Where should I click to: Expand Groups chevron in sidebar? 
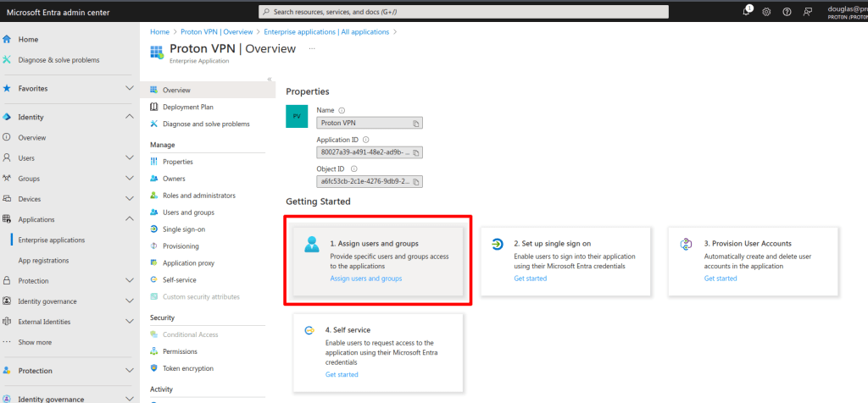(130, 179)
